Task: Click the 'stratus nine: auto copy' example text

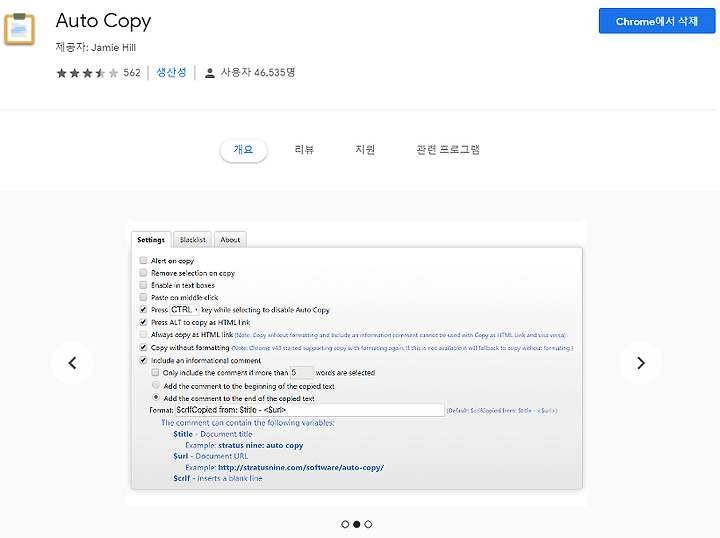Action: (261, 445)
